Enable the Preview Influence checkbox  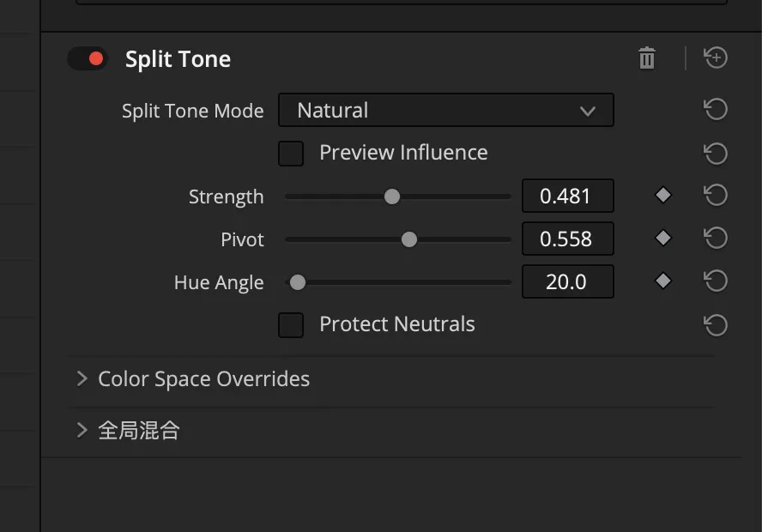coord(291,154)
